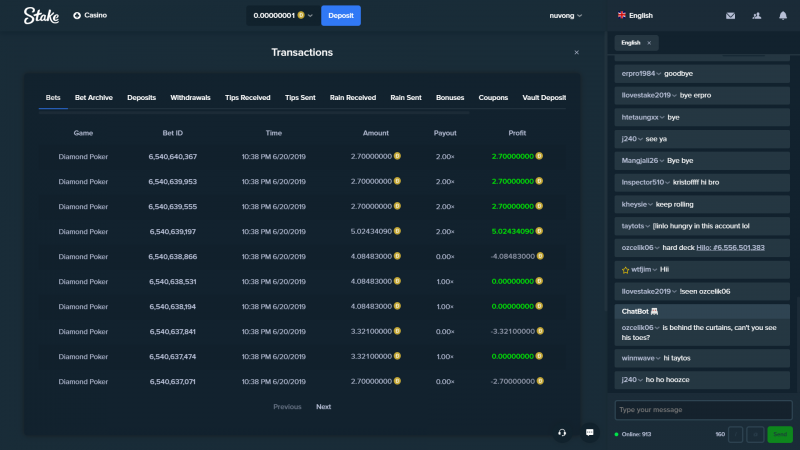Open live support headset icon
This screenshot has height=450, width=800.
(562, 433)
